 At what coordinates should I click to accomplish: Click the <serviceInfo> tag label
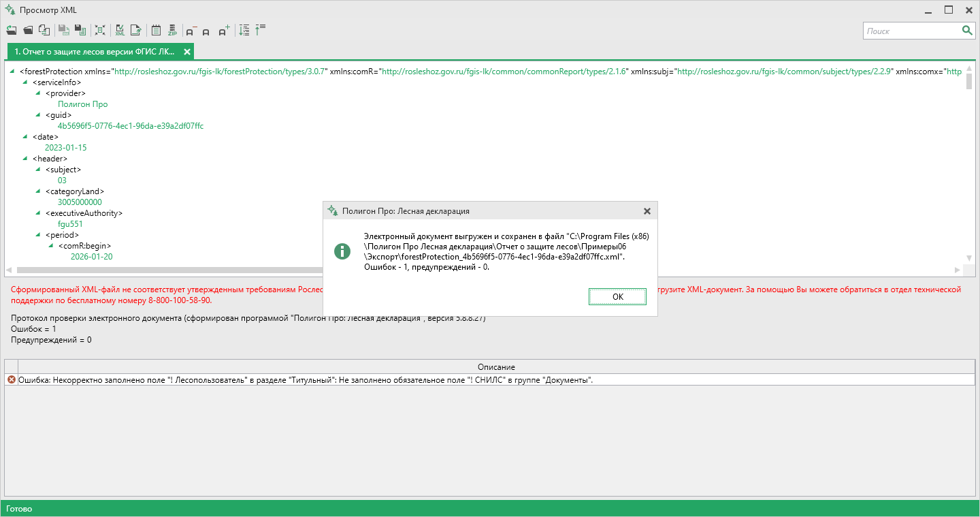[x=57, y=82]
